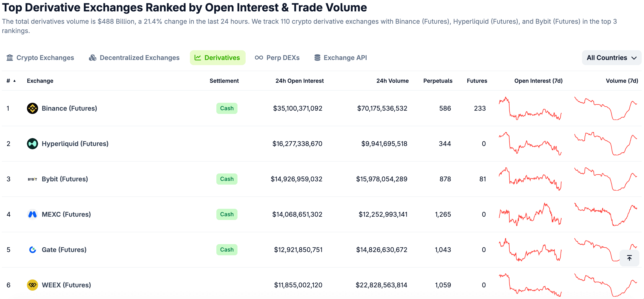644x299 pixels.
Task: Click Hyperliquid 24h volume $9,941,695,518
Action: click(384, 143)
